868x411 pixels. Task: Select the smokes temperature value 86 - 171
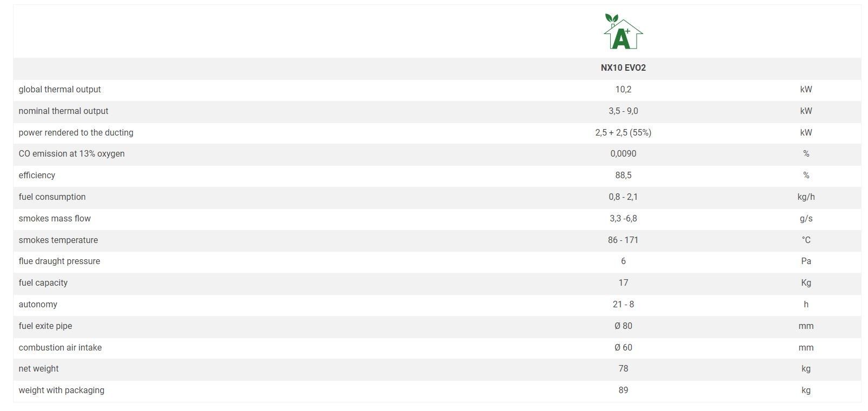point(623,240)
